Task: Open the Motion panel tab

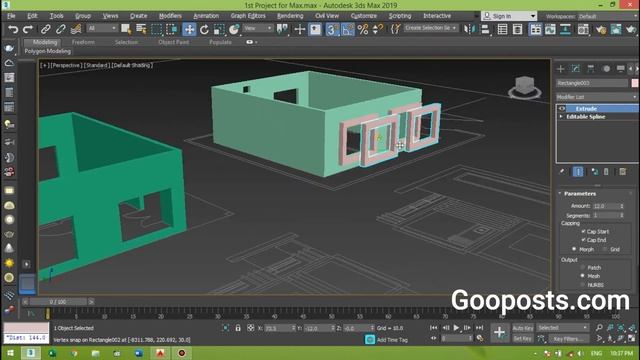Action: [x=606, y=69]
